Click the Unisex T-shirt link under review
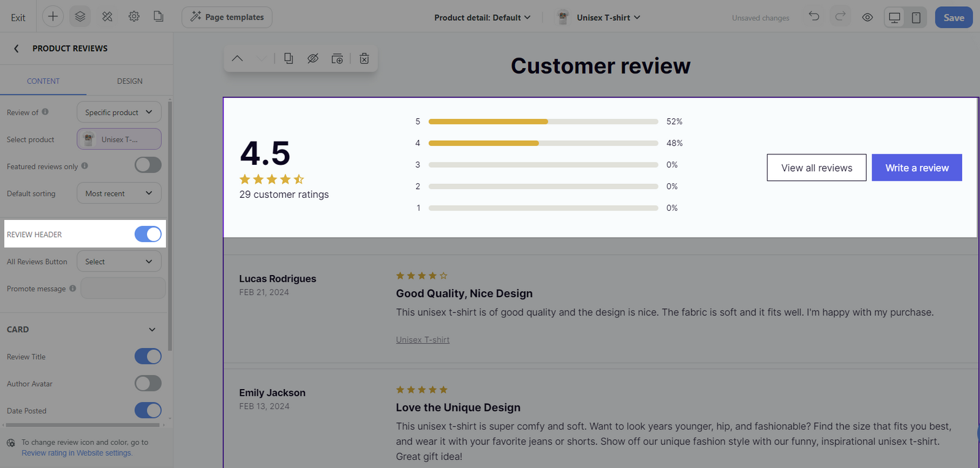The width and height of the screenshot is (980, 468). [423, 340]
